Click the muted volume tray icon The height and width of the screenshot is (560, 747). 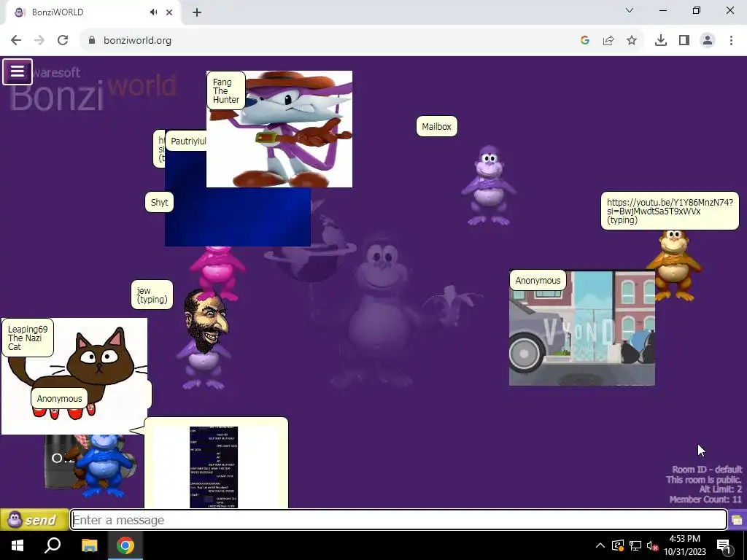[653, 545]
